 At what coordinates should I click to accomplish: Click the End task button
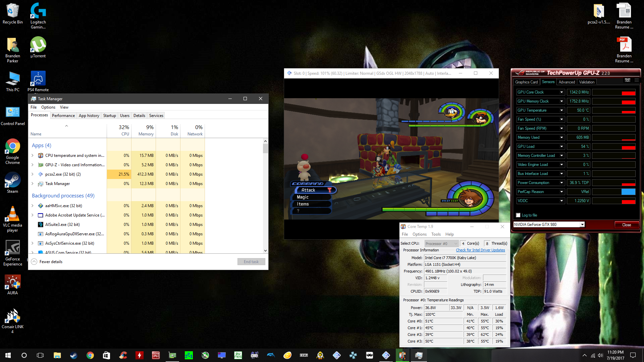coord(251,262)
